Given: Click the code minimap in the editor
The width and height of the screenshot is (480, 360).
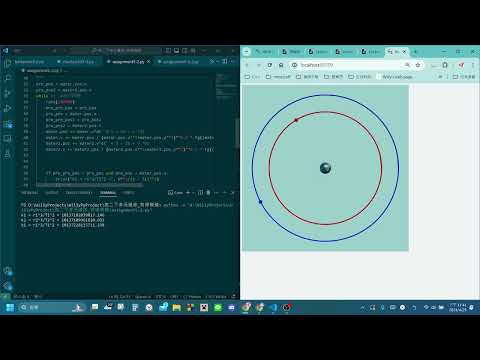Looking at the screenshot, I should (x=226, y=87).
